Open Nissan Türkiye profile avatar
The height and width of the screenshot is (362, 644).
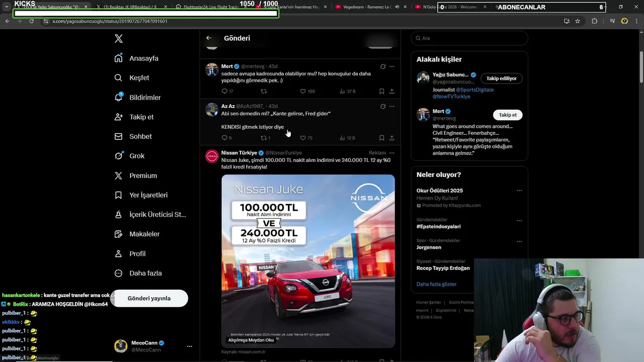[212, 156]
